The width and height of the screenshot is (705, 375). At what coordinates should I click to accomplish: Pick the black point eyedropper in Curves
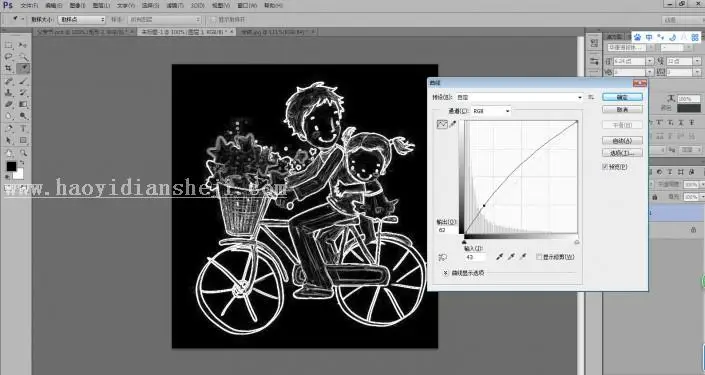(x=499, y=257)
